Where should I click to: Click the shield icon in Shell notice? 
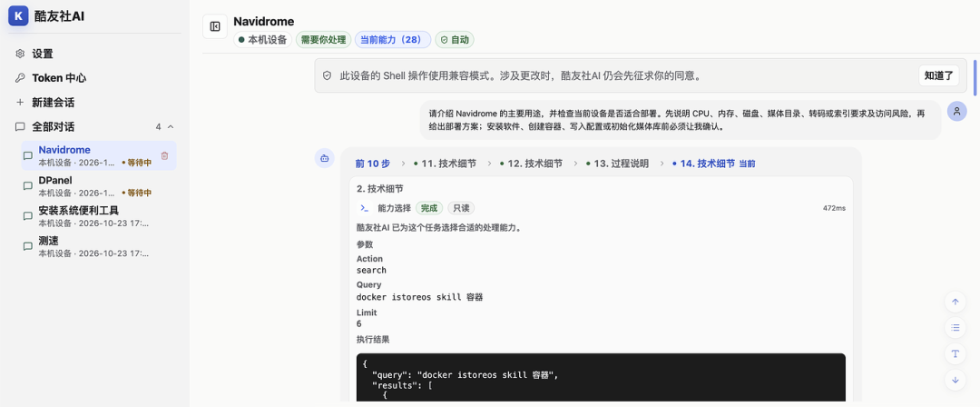point(327,75)
